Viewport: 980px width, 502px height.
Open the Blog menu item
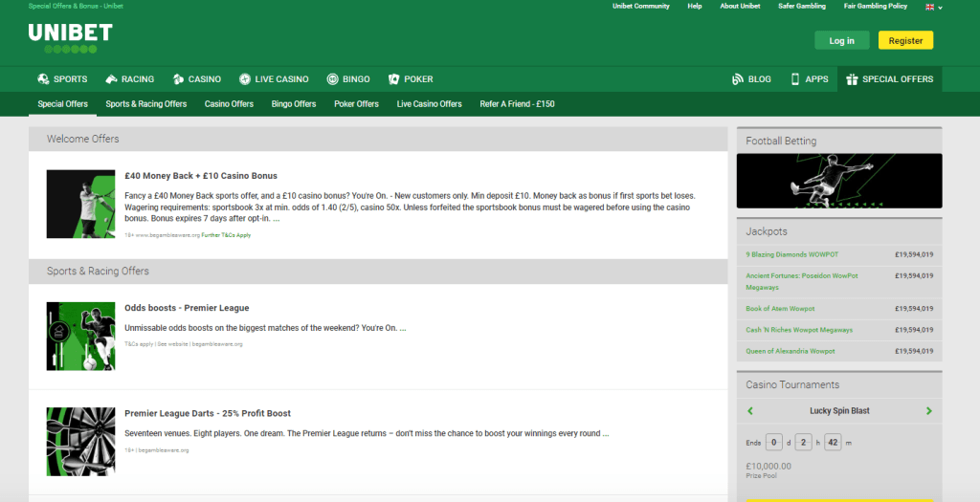(752, 79)
